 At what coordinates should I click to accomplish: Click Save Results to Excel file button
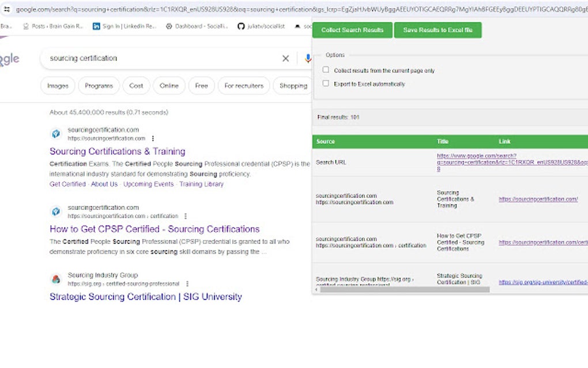tap(438, 30)
